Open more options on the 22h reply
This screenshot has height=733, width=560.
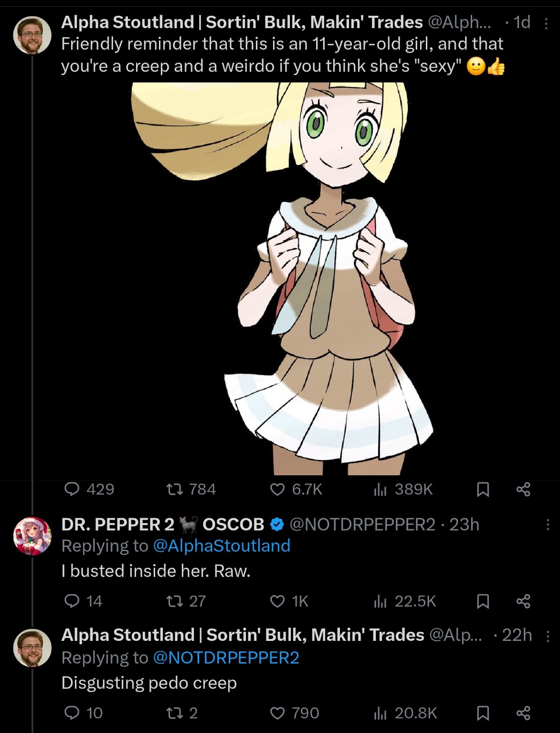click(x=548, y=636)
